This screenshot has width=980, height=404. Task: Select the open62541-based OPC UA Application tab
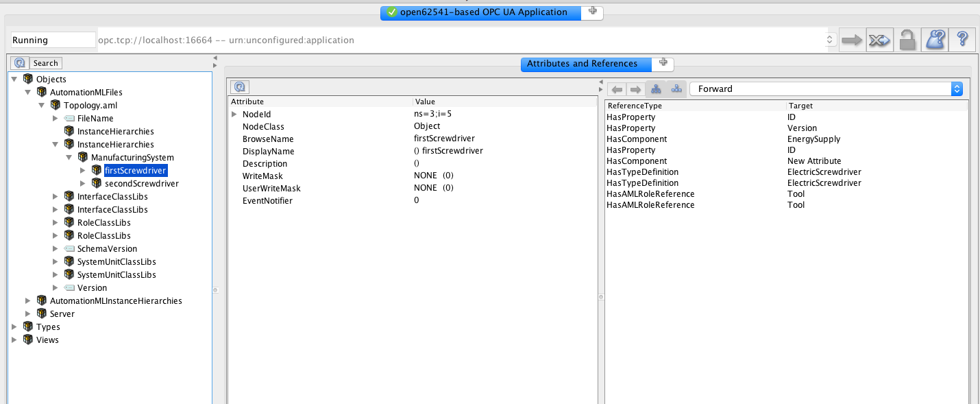pos(480,12)
